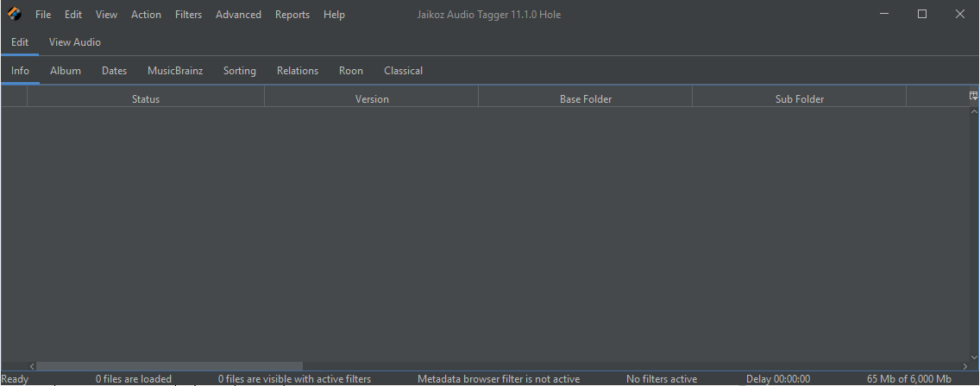
Task: Sort by the Sub Folder column header
Action: [800, 98]
